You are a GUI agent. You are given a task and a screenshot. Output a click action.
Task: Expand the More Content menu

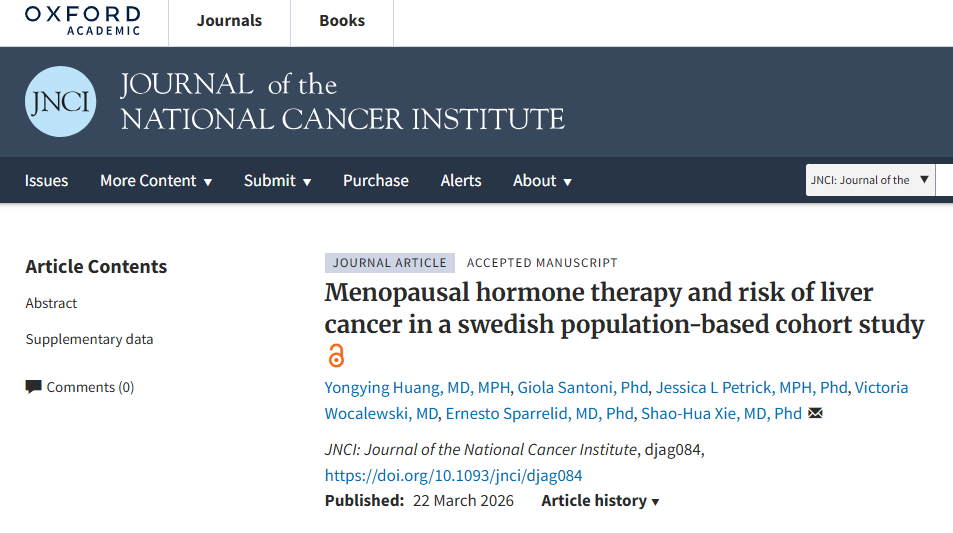[156, 181]
